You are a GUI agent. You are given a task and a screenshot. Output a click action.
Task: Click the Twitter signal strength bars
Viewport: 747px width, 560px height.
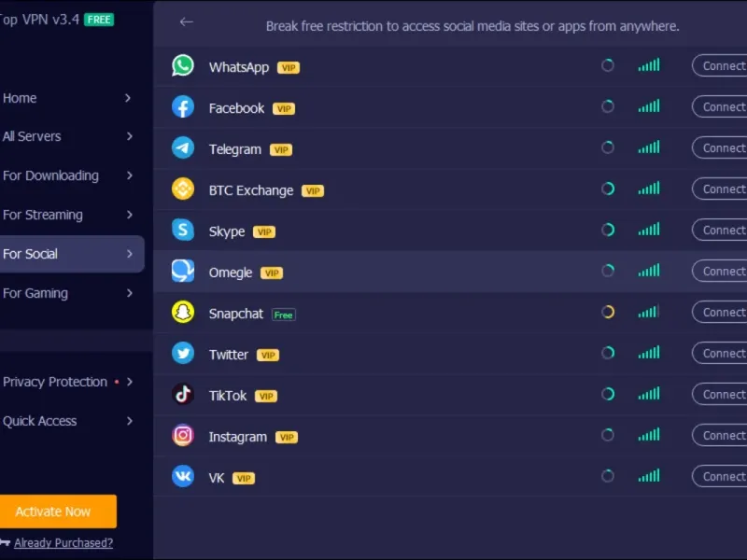coord(649,354)
